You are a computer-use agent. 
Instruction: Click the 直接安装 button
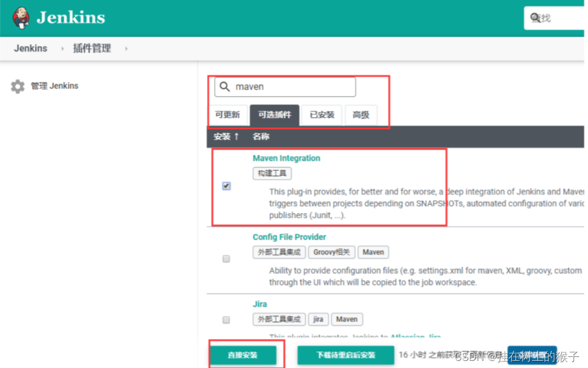point(243,355)
